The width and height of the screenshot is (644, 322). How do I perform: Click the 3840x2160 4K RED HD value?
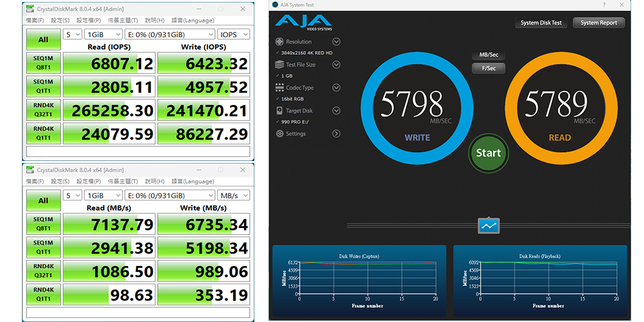(307, 53)
